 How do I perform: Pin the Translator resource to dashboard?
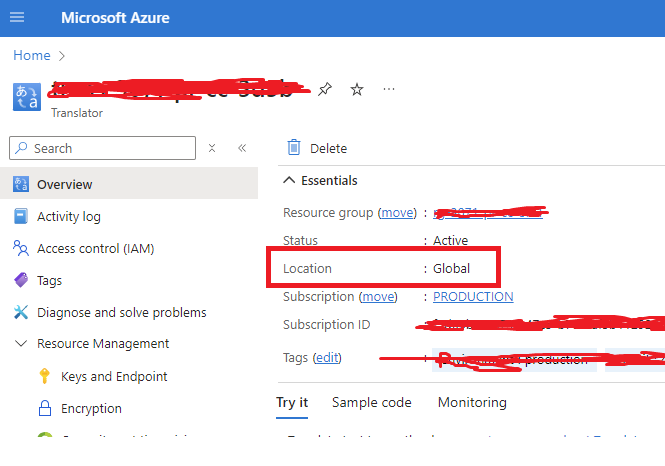point(324,90)
